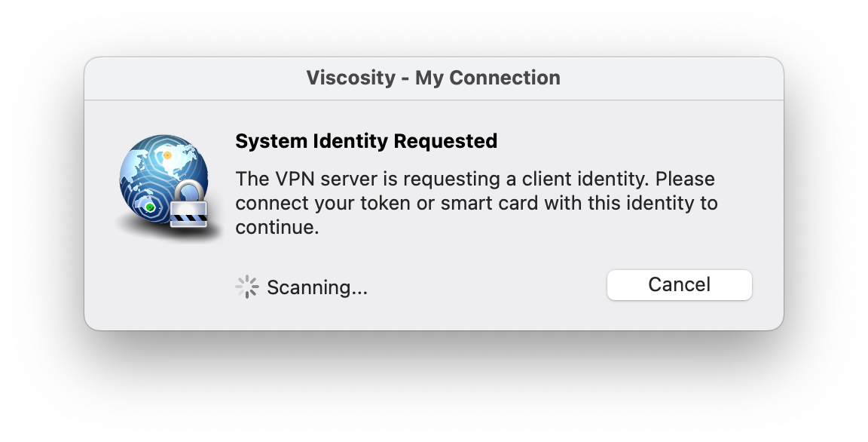Click the word "Requested" in the heading
This screenshot has height=442, width=868.
click(x=445, y=141)
